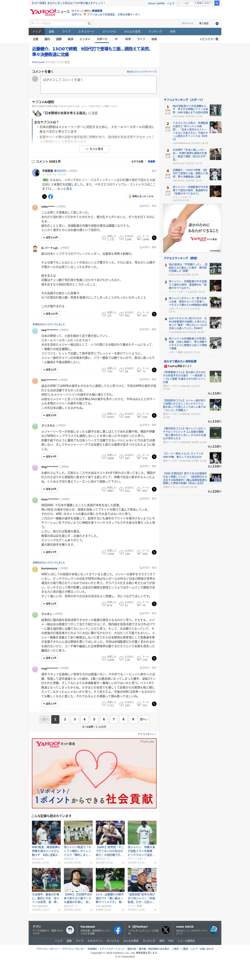
Task: Click 共感した icon on kuronoxxx comment
Action: click(x=104, y=604)
